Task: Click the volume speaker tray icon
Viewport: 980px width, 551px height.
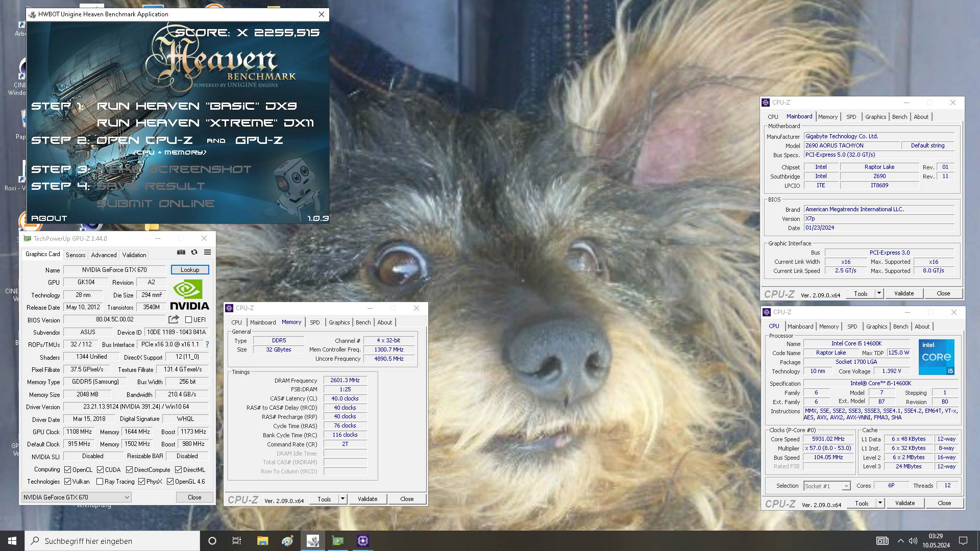Action: 913,541
